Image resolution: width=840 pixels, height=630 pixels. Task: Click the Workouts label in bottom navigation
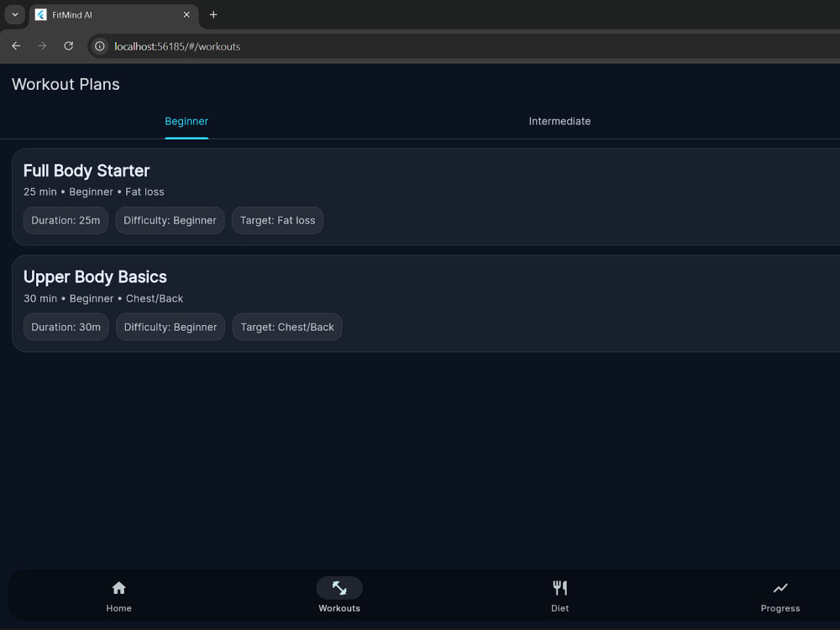coord(339,608)
